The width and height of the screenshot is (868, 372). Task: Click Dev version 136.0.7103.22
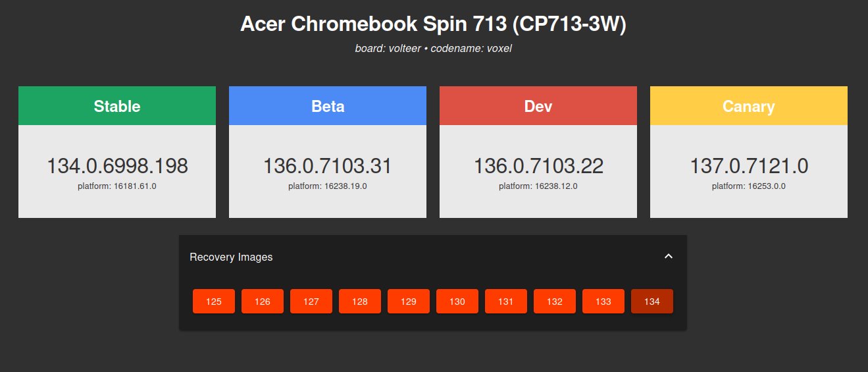point(538,166)
